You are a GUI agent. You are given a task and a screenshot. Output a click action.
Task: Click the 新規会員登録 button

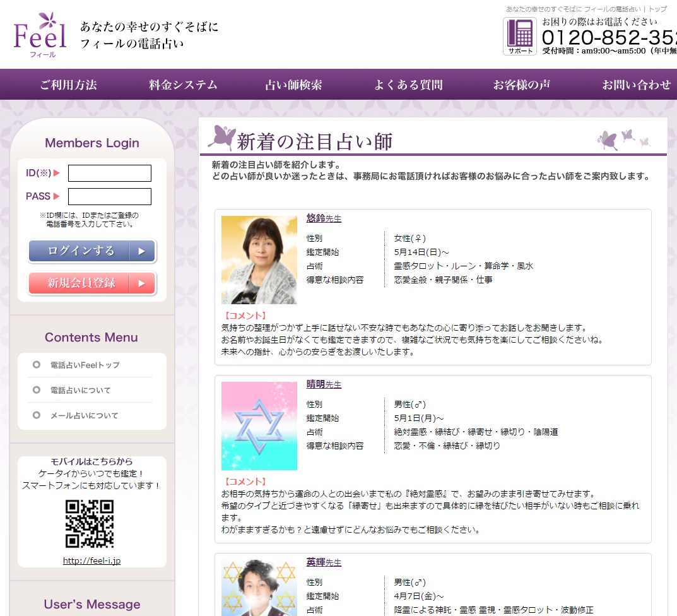(x=91, y=283)
